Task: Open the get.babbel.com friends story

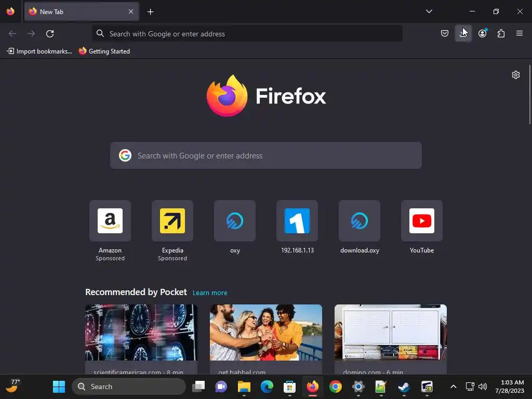Action: click(x=266, y=339)
